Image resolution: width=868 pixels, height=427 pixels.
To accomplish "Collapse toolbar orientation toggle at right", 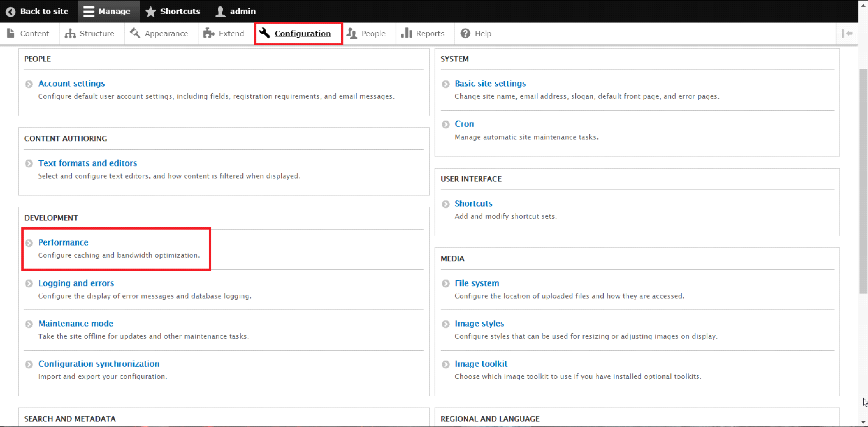I will [x=847, y=34].
